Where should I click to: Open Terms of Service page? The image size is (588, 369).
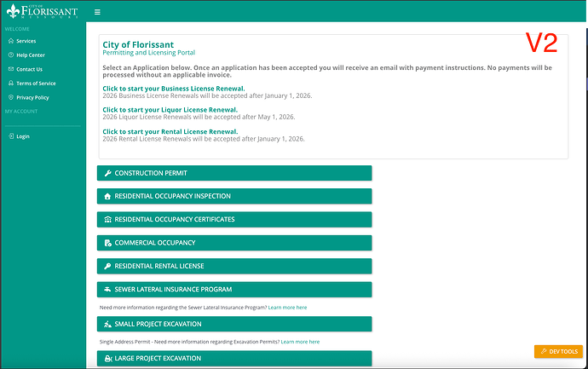coord(36,84)
